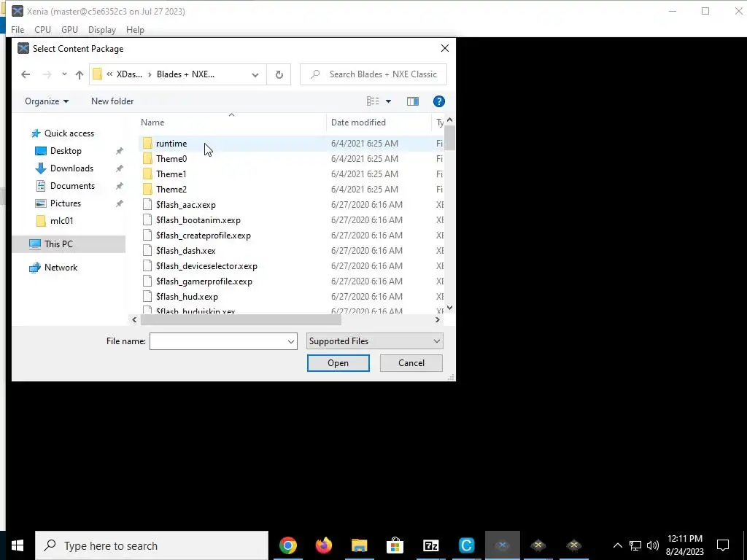
Task: Cancel the Select Content Package dialog
Action: pyautogui.click(x=411, y=363)
